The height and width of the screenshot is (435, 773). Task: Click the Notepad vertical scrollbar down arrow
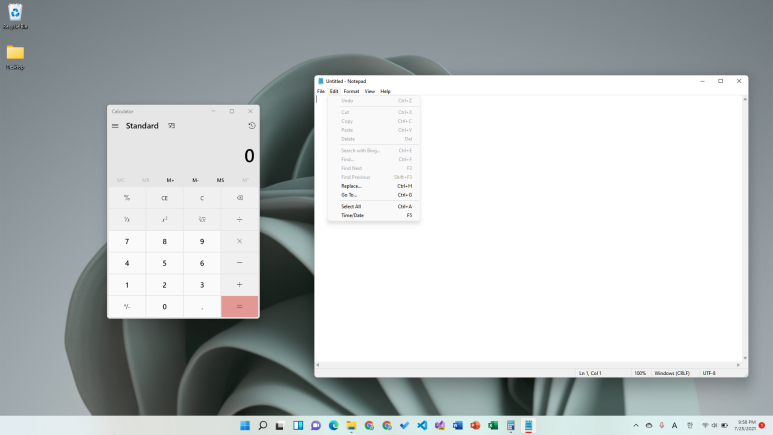pos(745,358)
